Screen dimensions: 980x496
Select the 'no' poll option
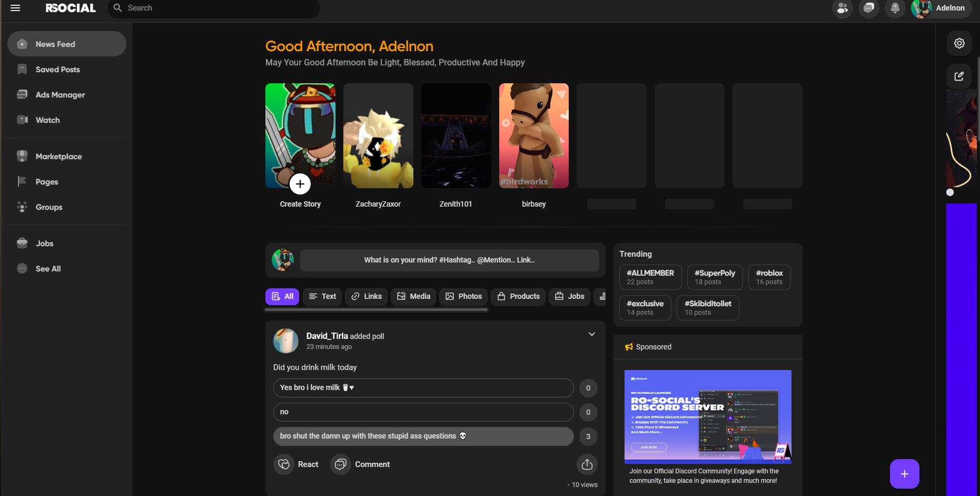point(423,412)
